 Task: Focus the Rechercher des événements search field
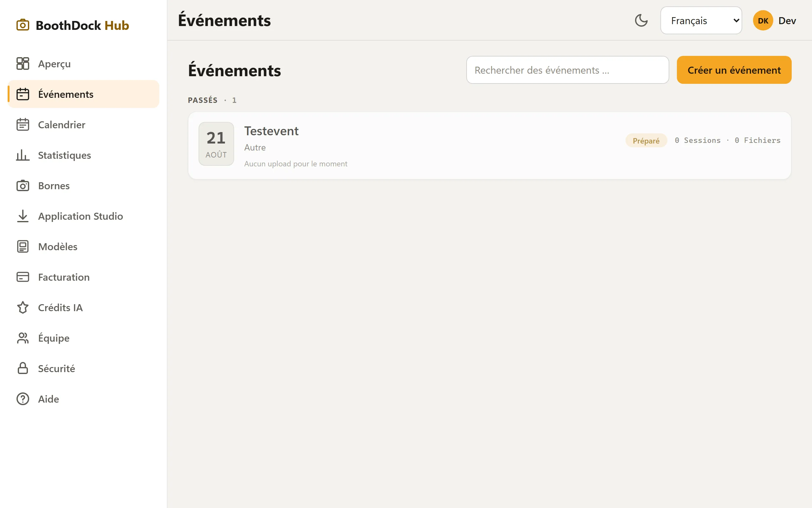[567, 70]
